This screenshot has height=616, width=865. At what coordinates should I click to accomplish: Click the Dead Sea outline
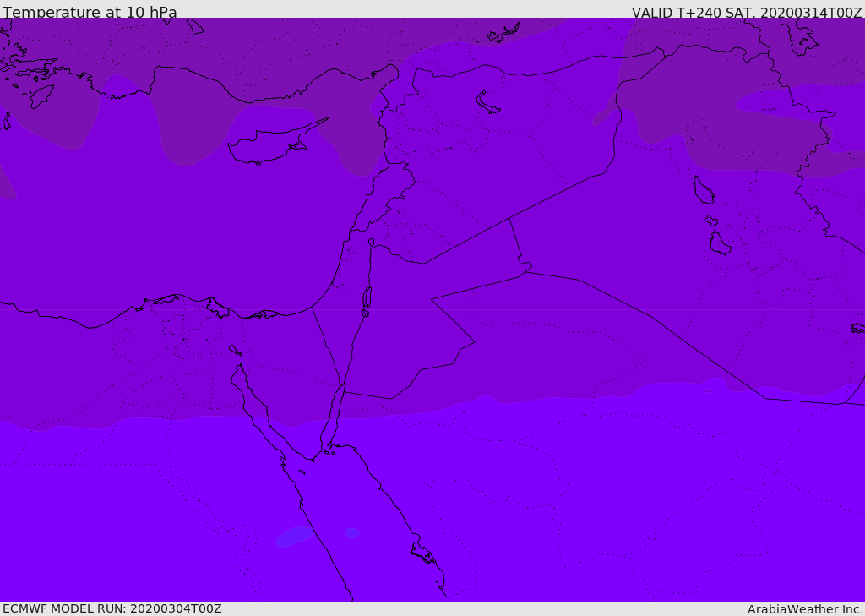click(367, 298)
